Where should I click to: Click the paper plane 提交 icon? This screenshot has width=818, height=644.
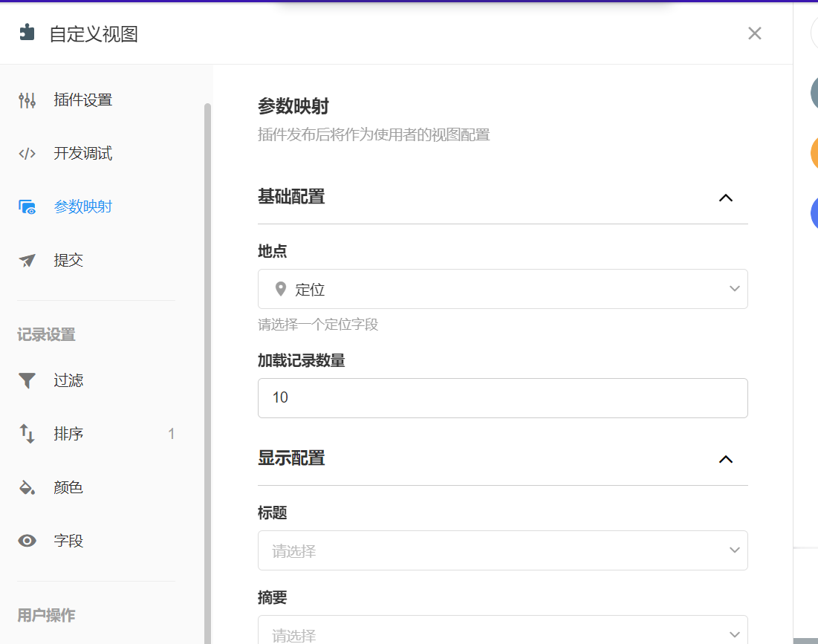coord(27,261)
